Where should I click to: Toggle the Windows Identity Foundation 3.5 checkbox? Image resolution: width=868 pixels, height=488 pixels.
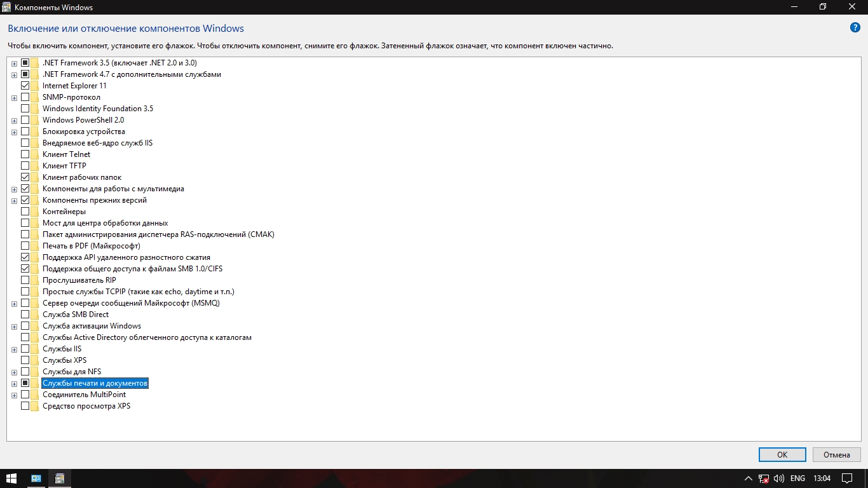(25, 109)
